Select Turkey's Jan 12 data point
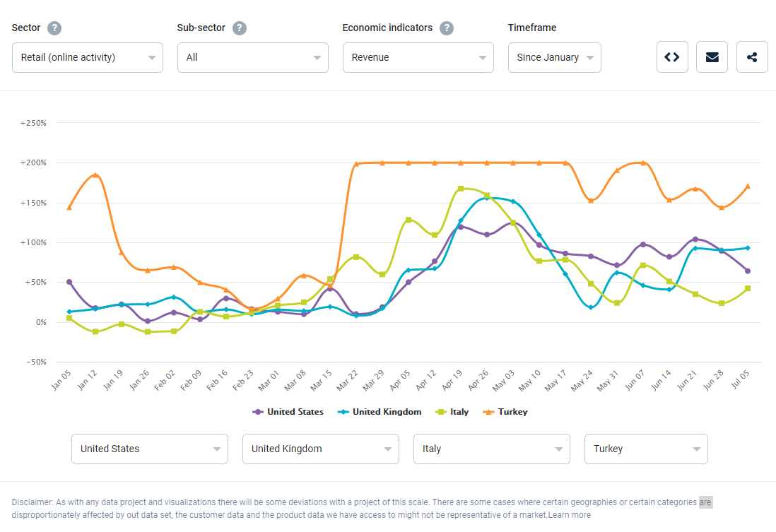 click(x=95, y=175)
